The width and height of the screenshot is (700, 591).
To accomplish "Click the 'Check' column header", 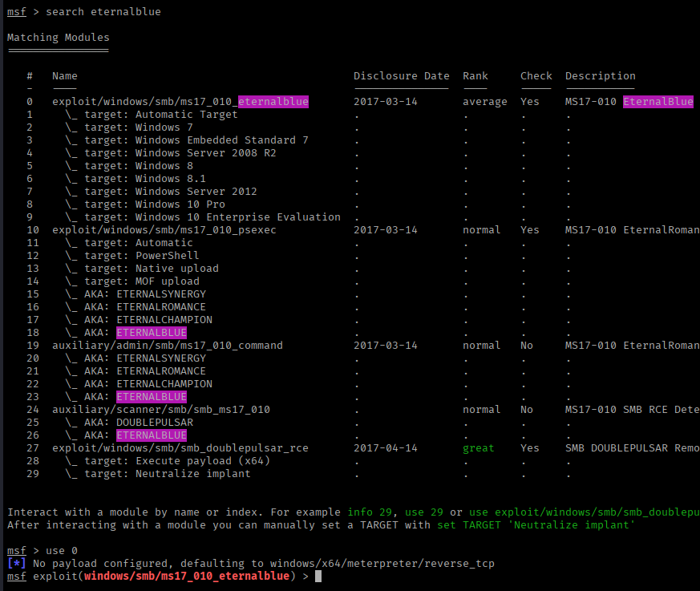I will coord(536,76).
